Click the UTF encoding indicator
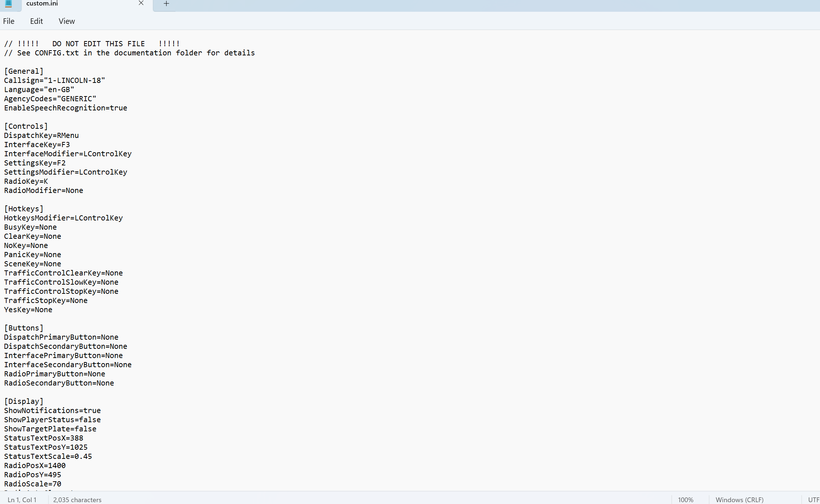Image resolution: width=820 pixels, height=504 pixels. (813, 500)
